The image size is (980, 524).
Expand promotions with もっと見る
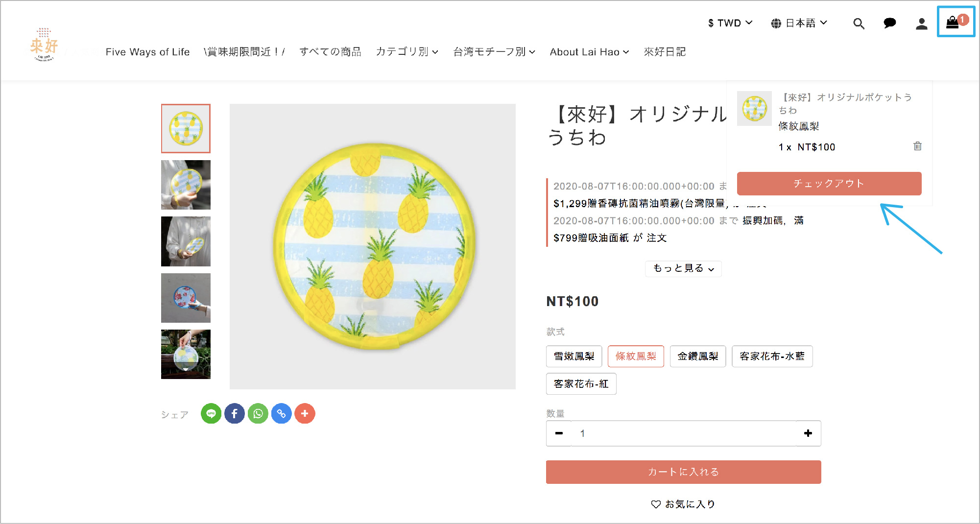click(683, 268)
